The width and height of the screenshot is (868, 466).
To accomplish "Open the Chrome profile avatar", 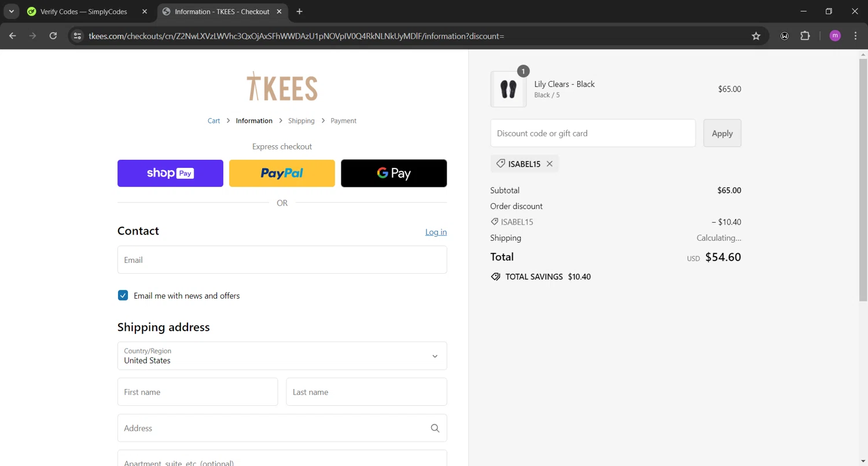I will pos(835,36).
